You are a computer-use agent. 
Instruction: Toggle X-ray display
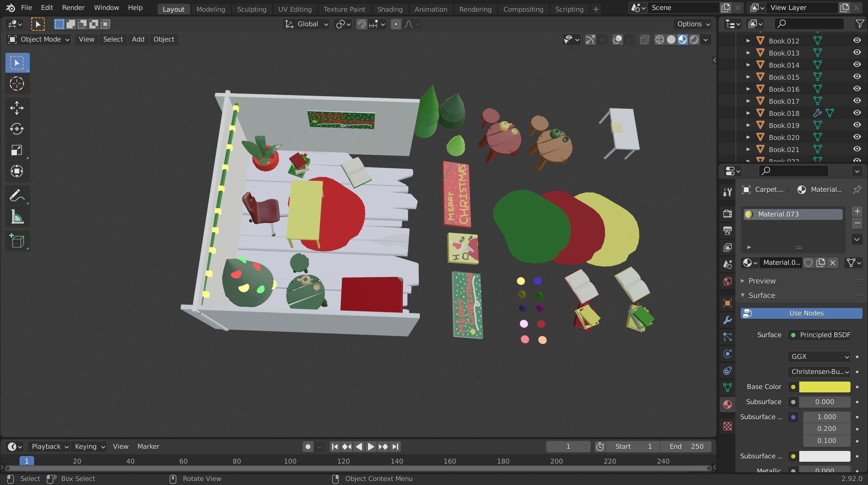pos(644,40)
